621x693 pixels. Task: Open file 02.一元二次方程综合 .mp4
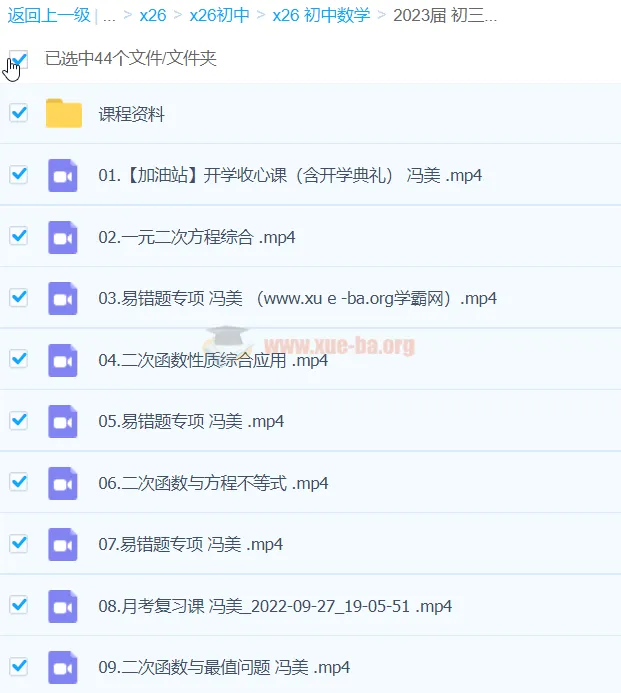click(197, 237)
